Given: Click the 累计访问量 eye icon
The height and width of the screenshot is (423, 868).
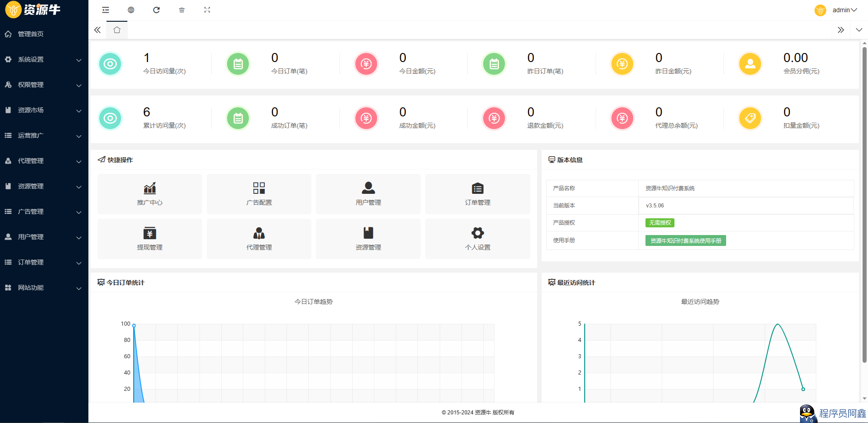Looking at the screenshot, I should click(x=110, y=118).
